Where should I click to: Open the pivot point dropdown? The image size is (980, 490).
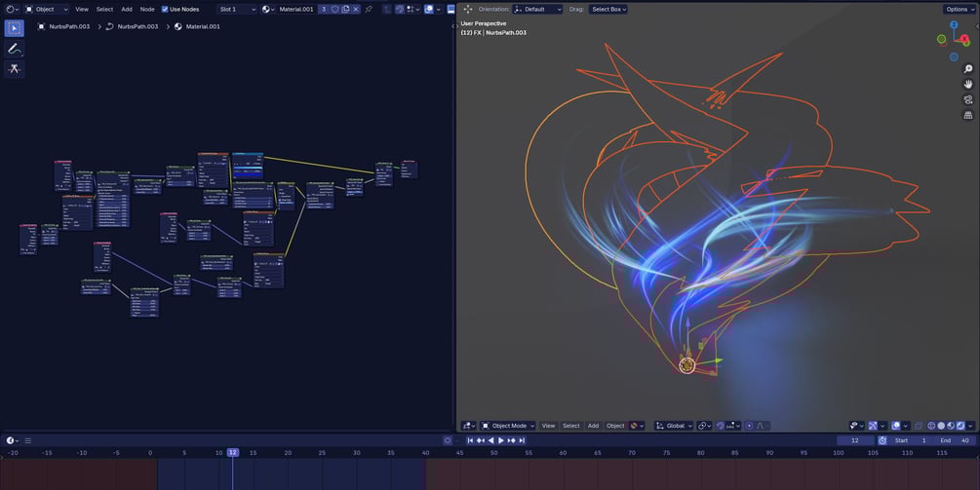coord(704,426)
